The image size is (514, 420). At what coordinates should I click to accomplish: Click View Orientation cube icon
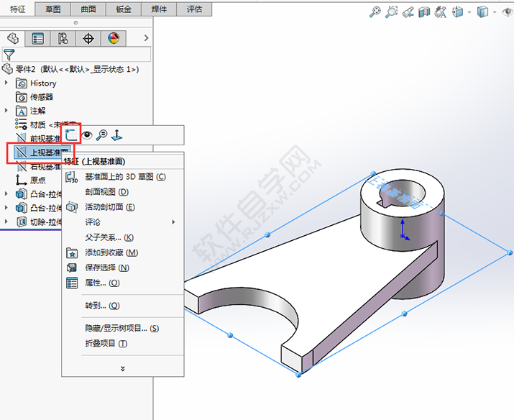pos(458,12)
